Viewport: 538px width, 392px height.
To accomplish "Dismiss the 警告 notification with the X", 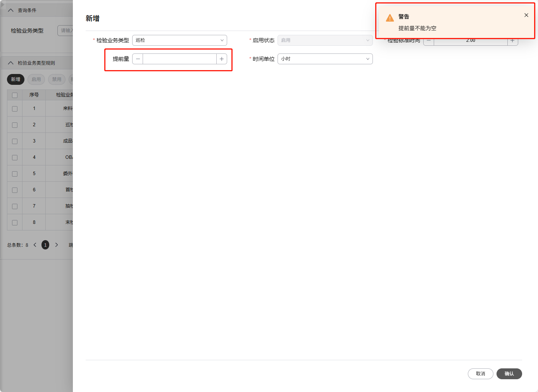I will (x=526, y=15).
